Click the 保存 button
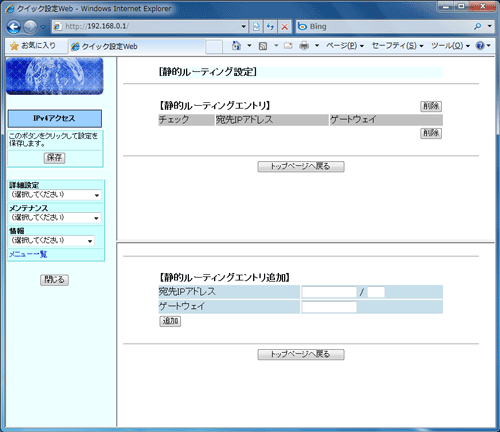The width and height of the screenshot is (500, 432). pos(54,158)
